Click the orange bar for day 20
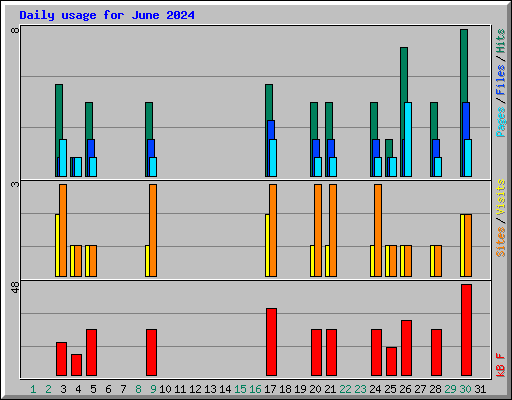512x400 pixels. [x=318, y=230]
